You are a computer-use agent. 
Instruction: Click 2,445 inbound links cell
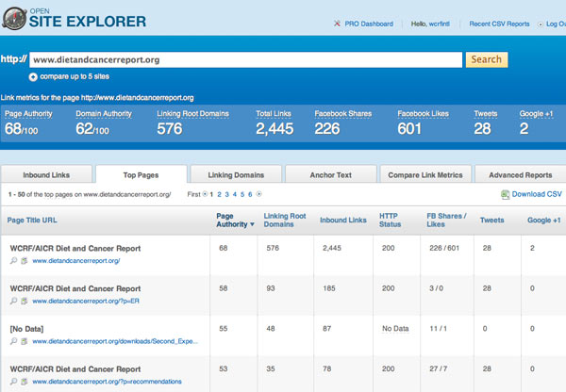[x=332, y=248]
